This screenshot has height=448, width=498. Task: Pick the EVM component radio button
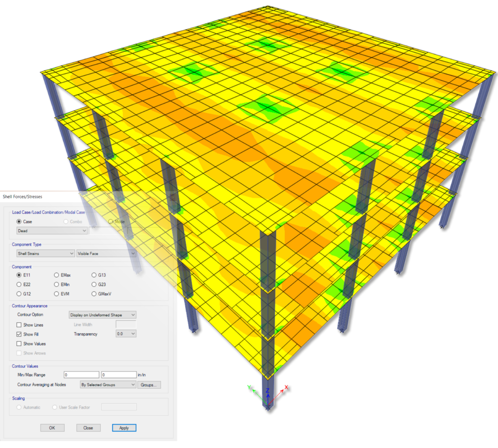57,294
